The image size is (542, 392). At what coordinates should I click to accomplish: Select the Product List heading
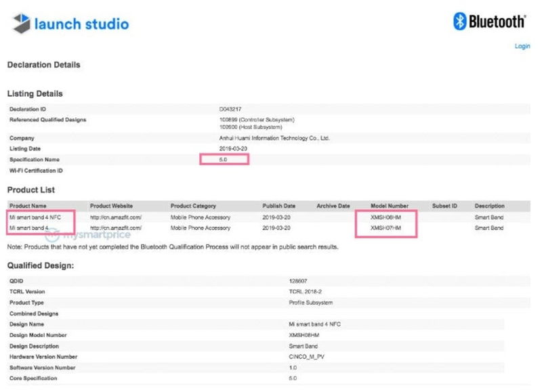click(x=30, y=190)
